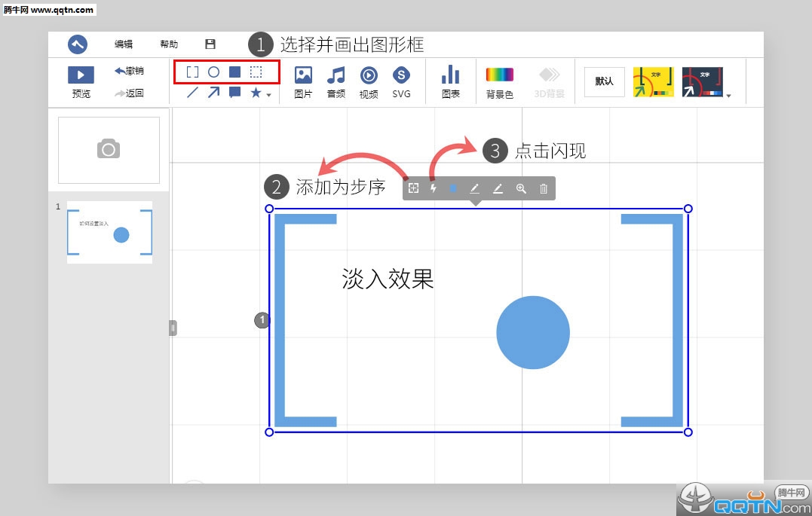812x516 pixels.
Task: Insert an image with 图片 icon
Action: pyautogui.click(x=303, y=81)
